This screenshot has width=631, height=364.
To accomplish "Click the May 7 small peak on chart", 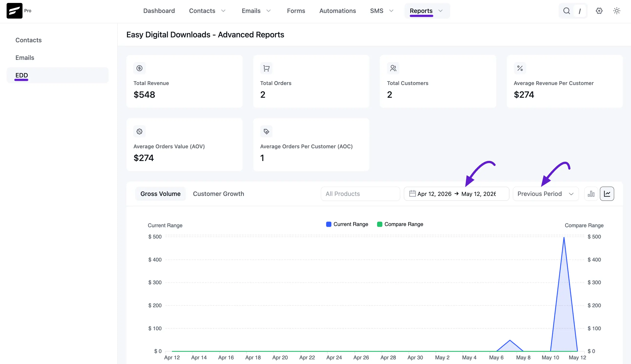I will click(x=510, y=340).
